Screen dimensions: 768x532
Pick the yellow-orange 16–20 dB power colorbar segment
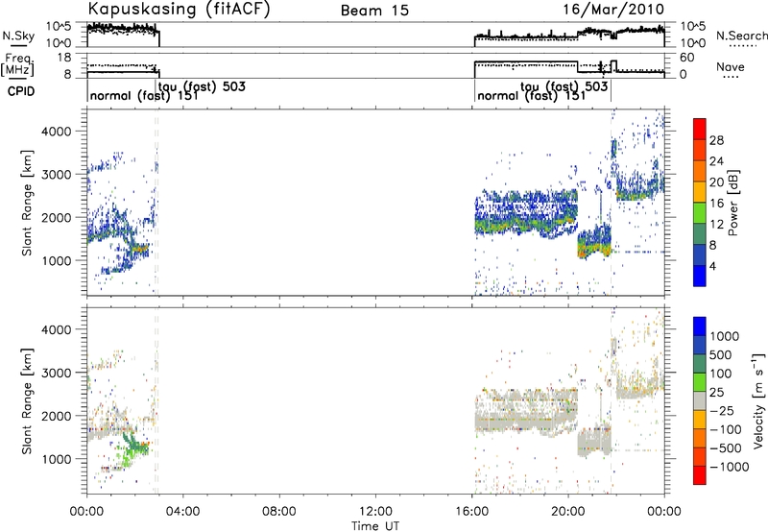tap(700, 192)
